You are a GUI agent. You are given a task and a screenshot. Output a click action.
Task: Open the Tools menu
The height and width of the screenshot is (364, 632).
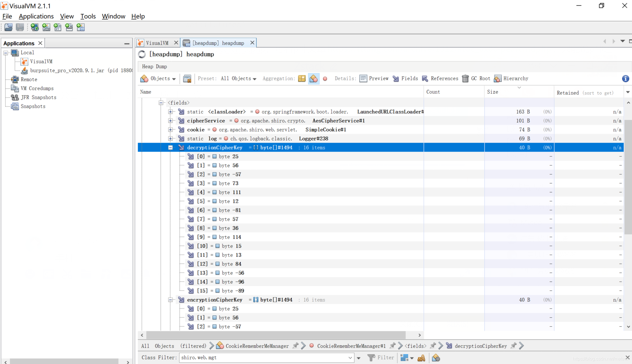pyautogui.click(x=88, y=16)
